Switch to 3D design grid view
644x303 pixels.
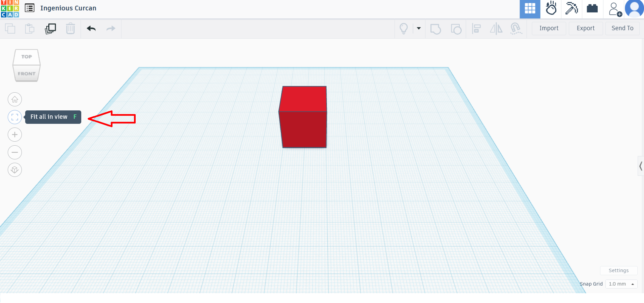[x=530, y=9]
